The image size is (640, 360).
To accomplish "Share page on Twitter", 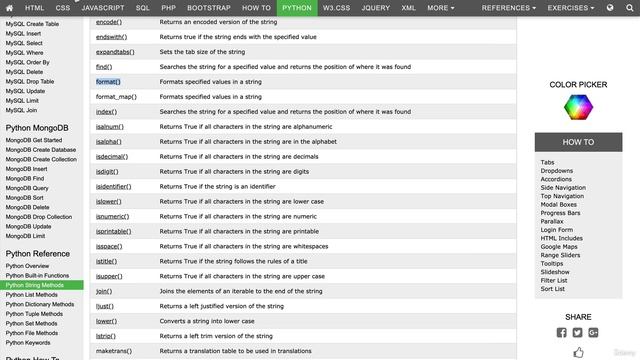I will pos(577,333).
